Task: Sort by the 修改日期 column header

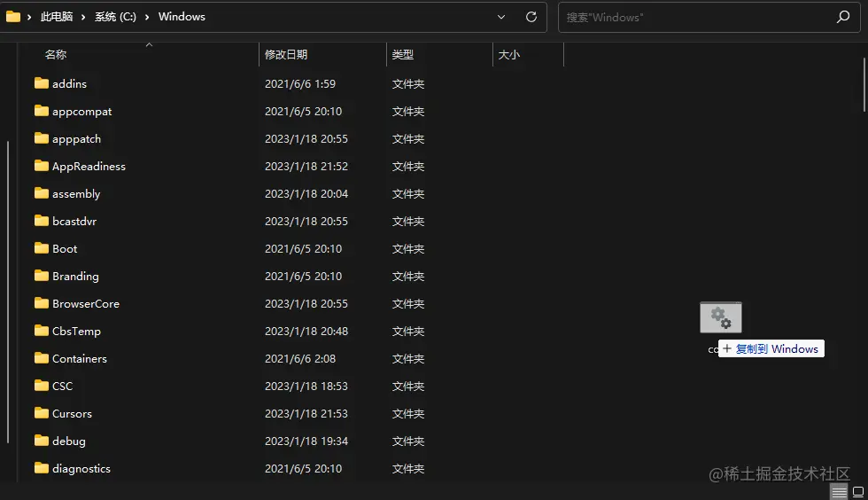Action: click(x=285, y=54)
